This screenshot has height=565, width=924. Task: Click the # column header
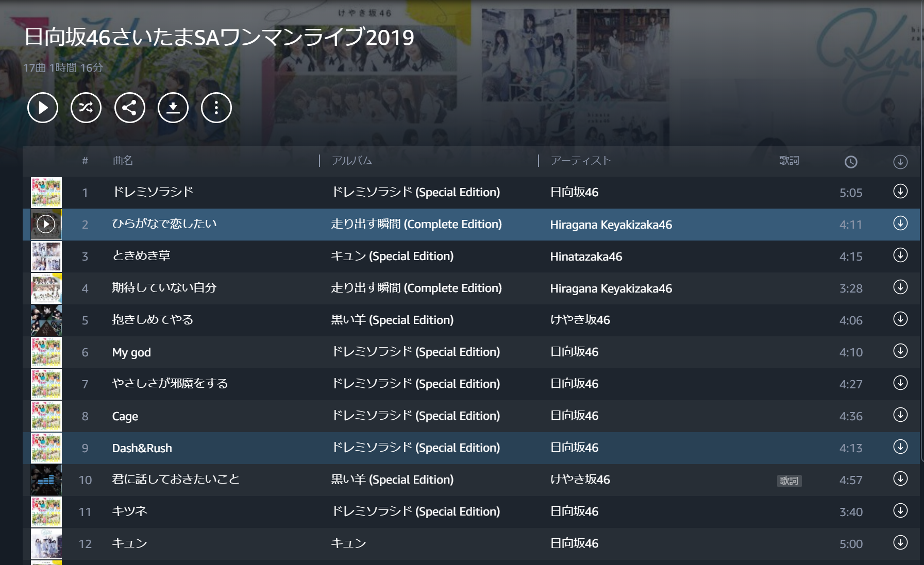point(85,161)
